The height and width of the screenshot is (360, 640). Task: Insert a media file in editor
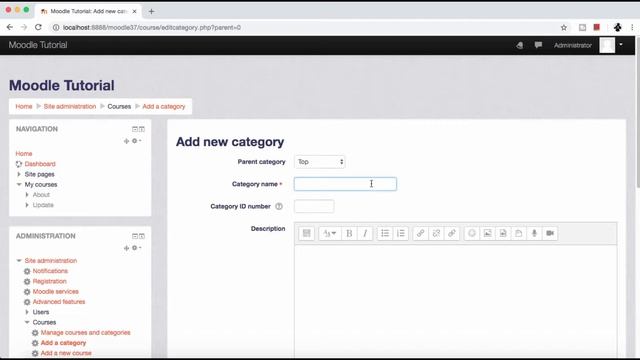coord(503,233)
